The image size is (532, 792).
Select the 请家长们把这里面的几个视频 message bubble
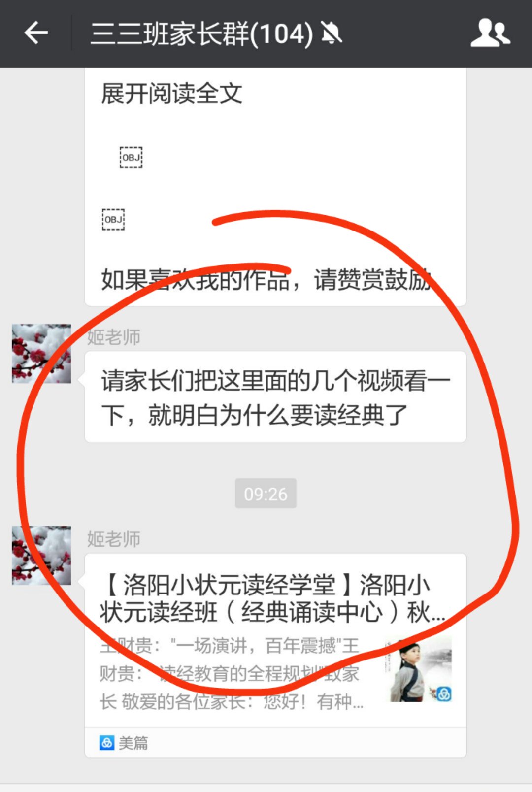click(275, 397)
